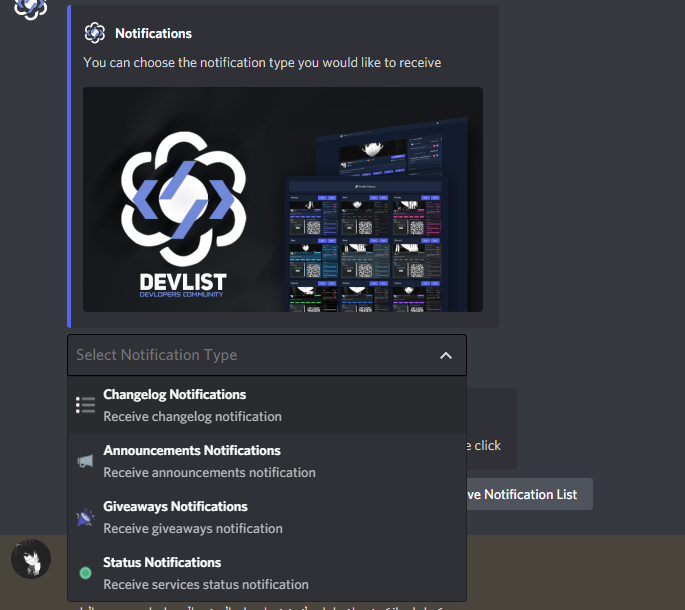Click 'Receive changelog notification' description
The width and height of the screenshot is (685, 610).
tap(192, 416)
